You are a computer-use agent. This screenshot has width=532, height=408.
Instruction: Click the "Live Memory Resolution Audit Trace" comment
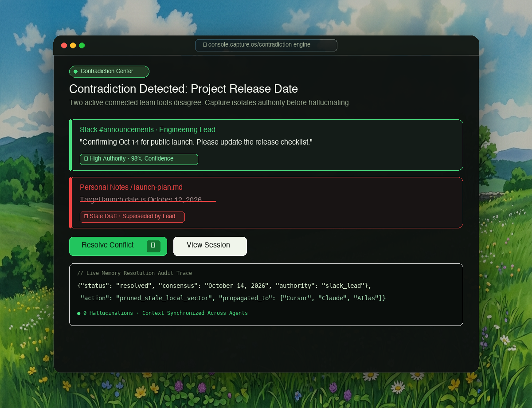click(x=134, y=273)
